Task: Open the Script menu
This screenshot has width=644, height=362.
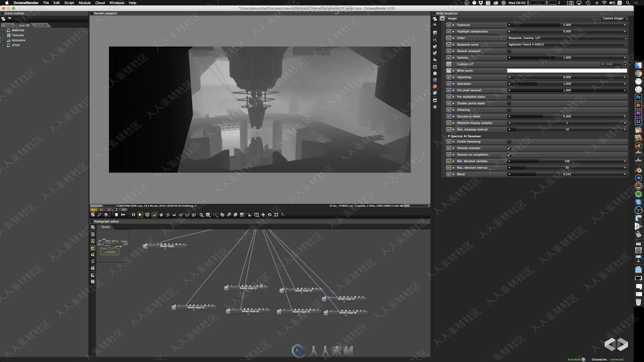Action: 69,3
